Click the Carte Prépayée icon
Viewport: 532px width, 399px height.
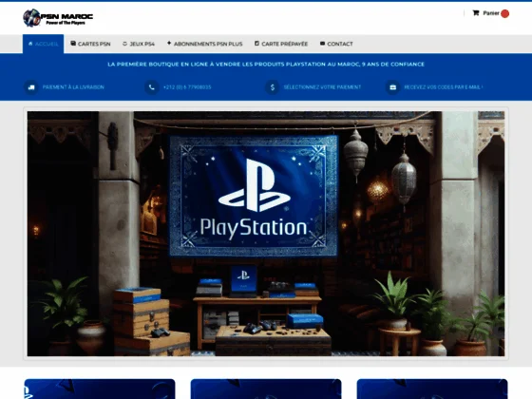tap(256, 44)
